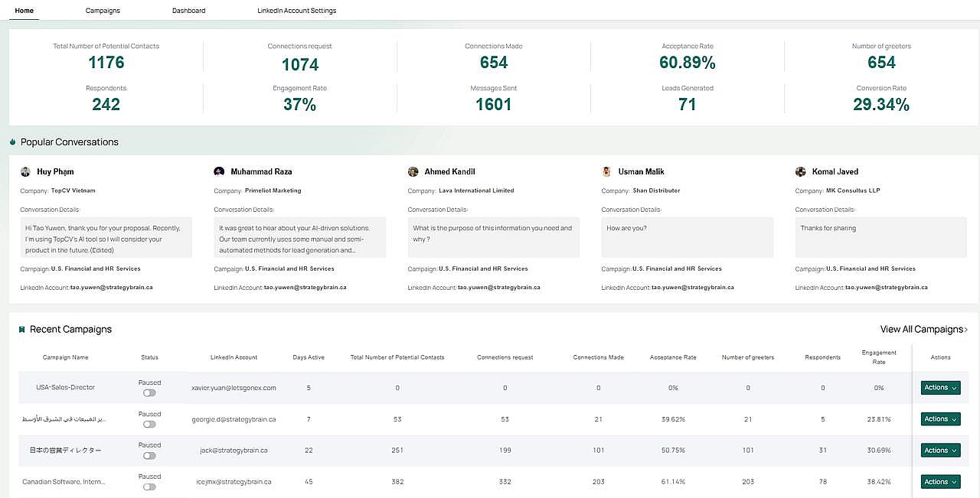The image size is (980, 498).
Task: Click the bookmark icon beside Recent Campaigns
Action: [x=22, y=330]
